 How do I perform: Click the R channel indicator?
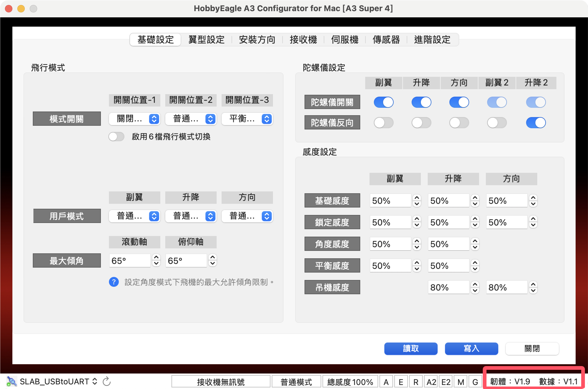pos(416,382)
